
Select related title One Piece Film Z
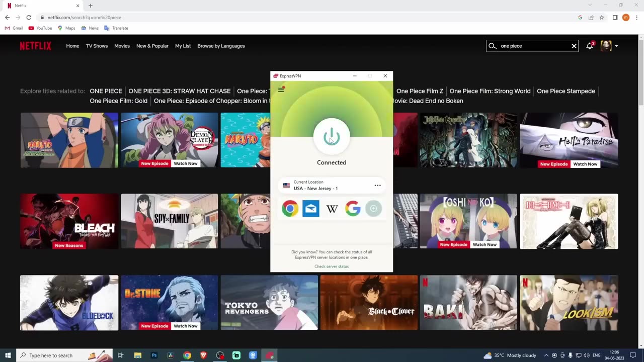click(420, 91)
